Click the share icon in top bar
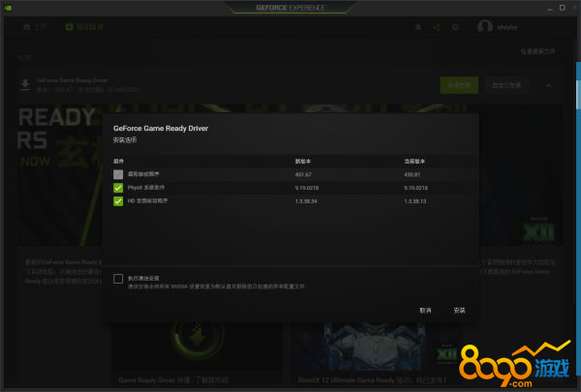 [x=437, y=27]
